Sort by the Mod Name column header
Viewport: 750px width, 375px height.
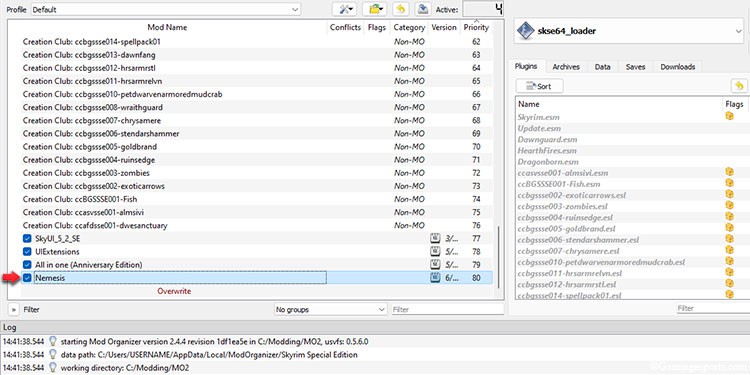pos(167,27)
